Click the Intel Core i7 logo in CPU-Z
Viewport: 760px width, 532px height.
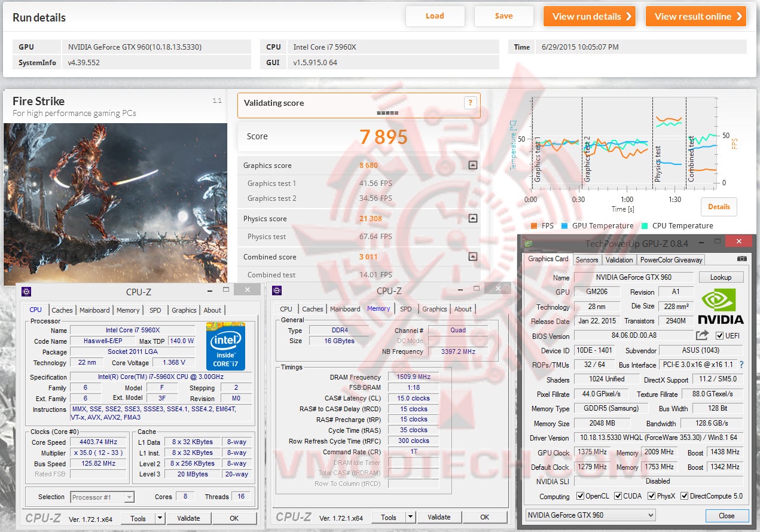click(225, 347)
